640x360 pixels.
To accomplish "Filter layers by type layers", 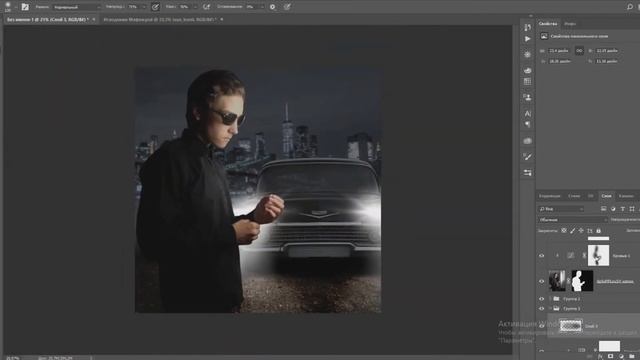I will click(x=622, y=209).
